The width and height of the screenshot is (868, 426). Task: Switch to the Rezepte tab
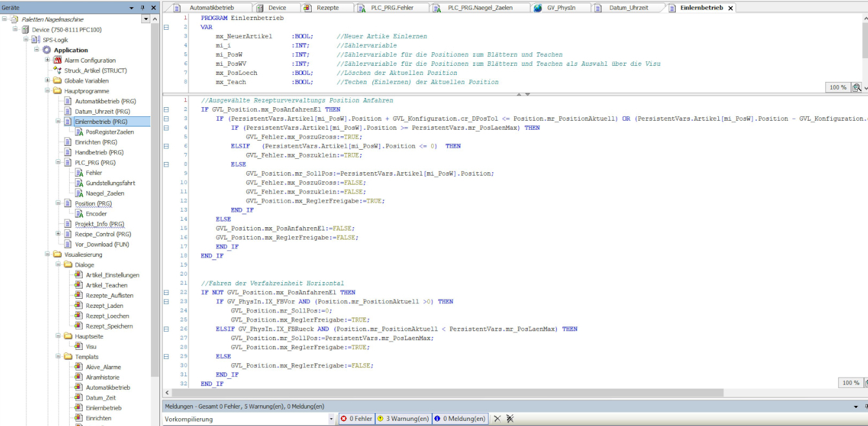tap(328, 8)
